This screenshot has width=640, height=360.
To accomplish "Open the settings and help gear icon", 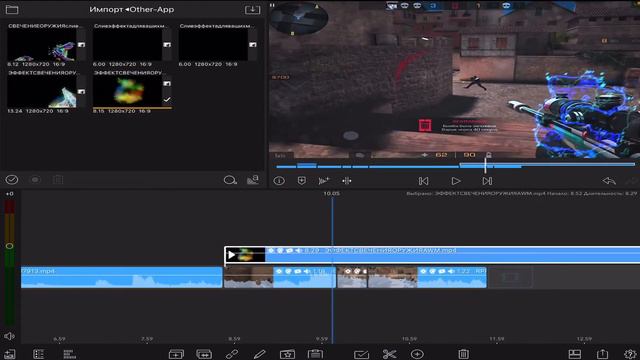I will pyautogui.click(x=630, y=354).
